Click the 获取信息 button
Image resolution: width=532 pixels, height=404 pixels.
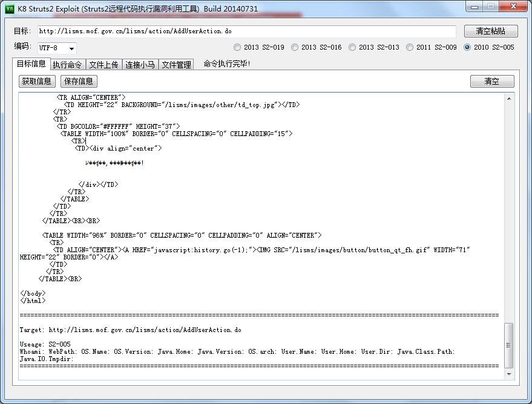(37, 81)
